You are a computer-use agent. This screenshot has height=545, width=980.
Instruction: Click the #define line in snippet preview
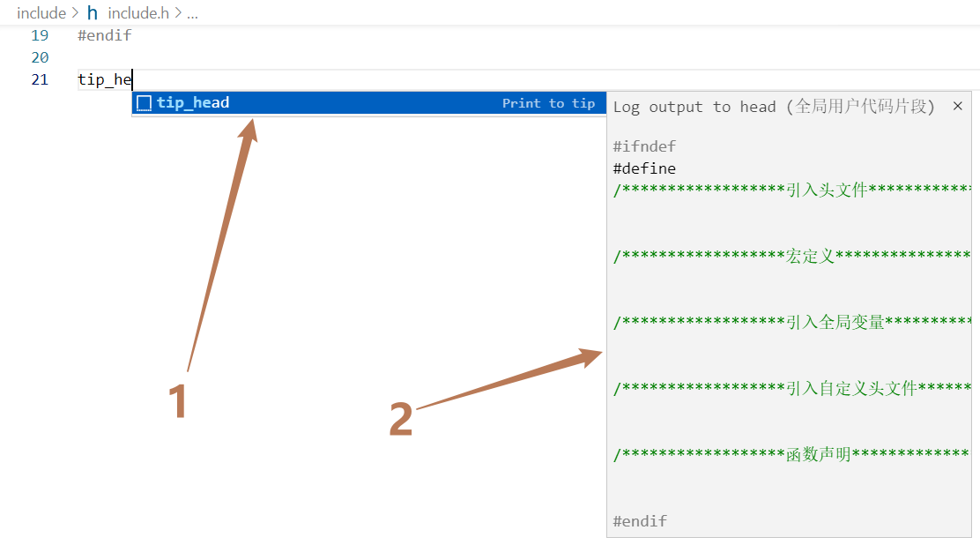point(644,168)
